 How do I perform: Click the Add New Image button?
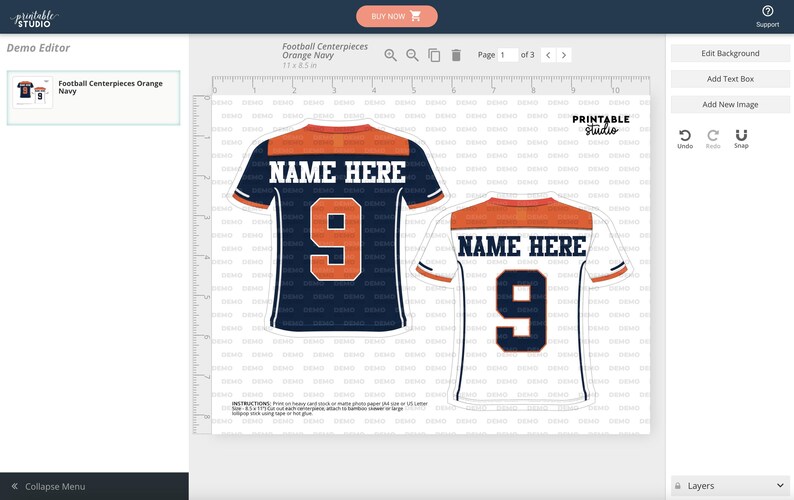click(730, 104)
